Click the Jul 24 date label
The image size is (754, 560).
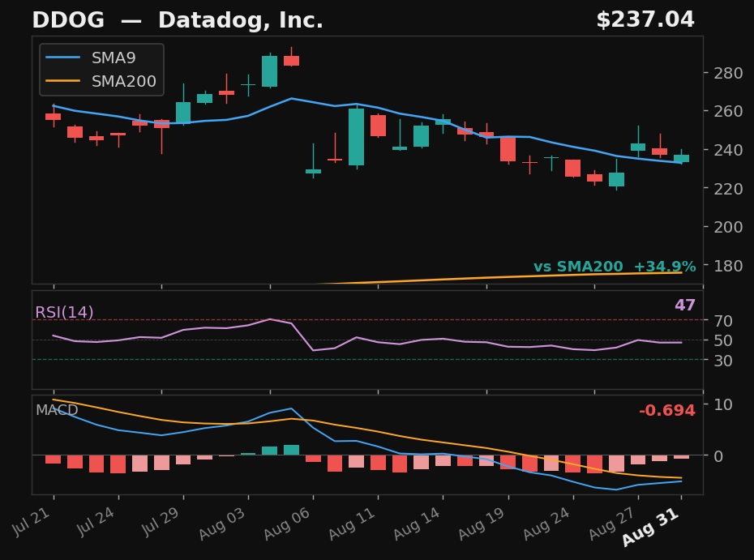(x=96, y=522)
